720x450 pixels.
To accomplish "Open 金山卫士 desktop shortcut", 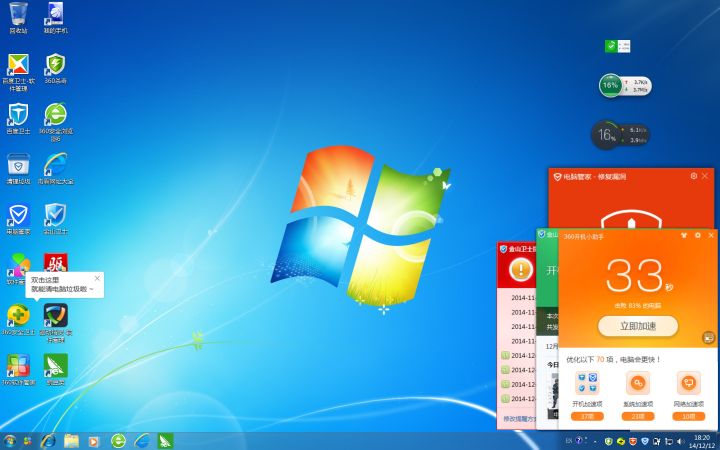I will [55, 214].
